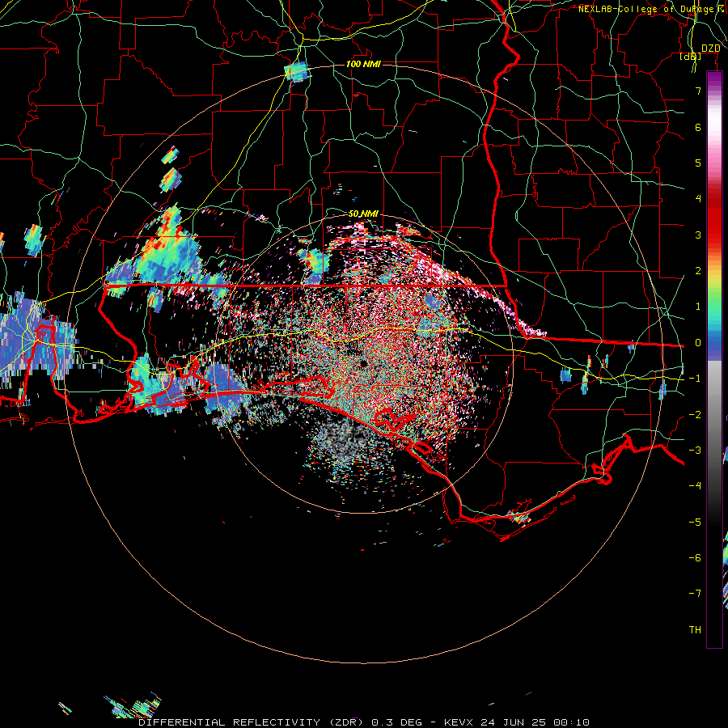Click the "-3" scale value

(x=695, y=451)
